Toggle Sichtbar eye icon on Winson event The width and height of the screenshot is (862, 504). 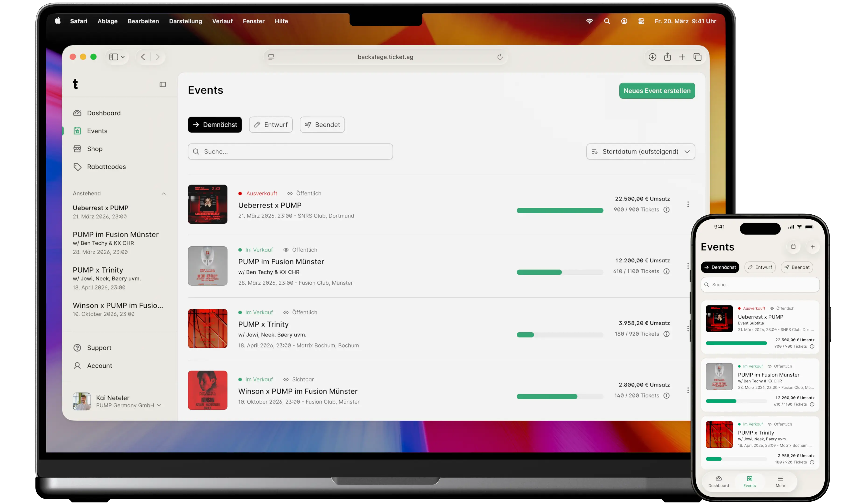click(286, 380)
